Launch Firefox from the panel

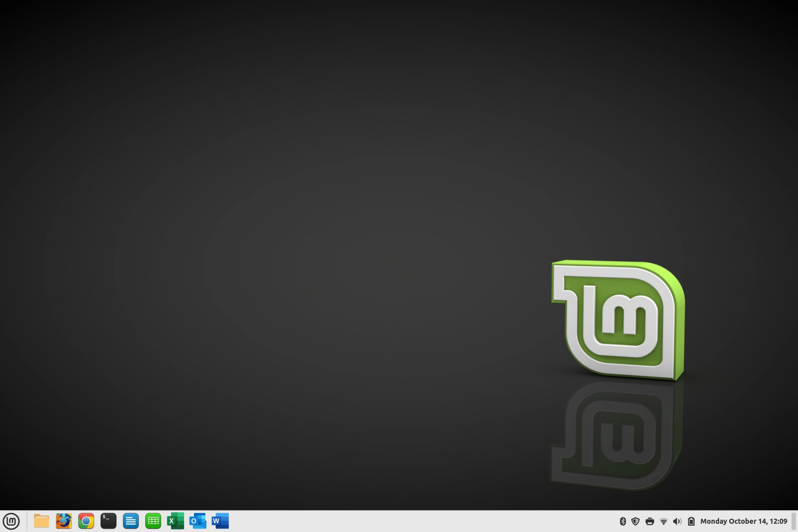(x=64, y=521)
